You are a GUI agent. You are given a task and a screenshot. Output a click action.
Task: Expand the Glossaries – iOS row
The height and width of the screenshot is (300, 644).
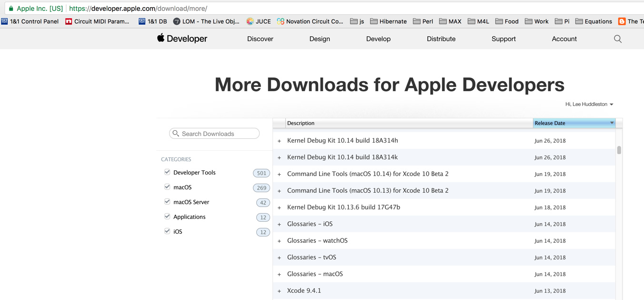coord(280,224)
